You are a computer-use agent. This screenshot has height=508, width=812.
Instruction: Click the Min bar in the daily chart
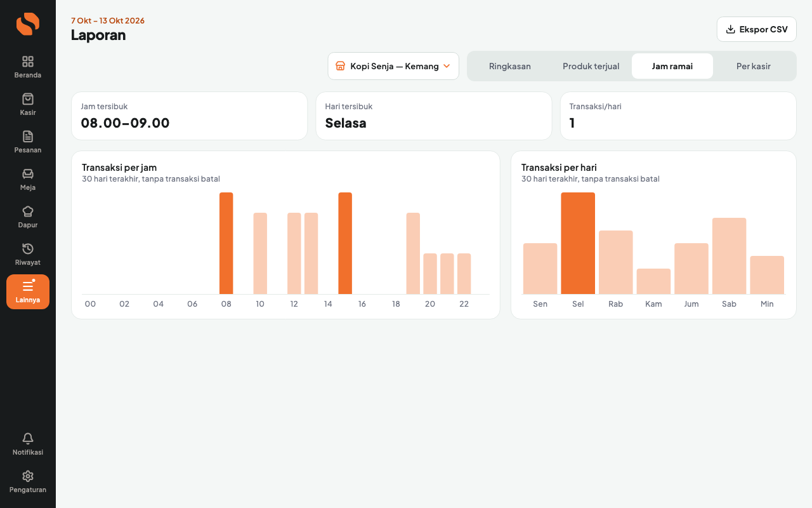click(x=767, y=275)
